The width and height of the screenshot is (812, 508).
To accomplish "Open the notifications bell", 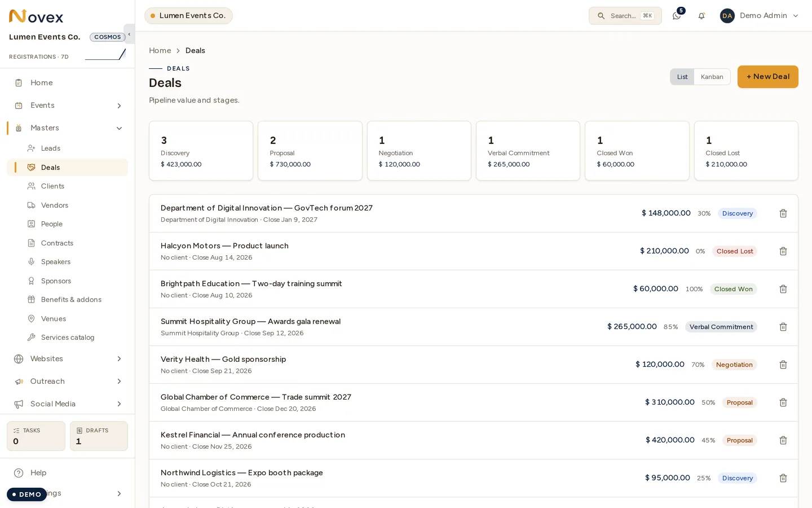I will [701, 16].
